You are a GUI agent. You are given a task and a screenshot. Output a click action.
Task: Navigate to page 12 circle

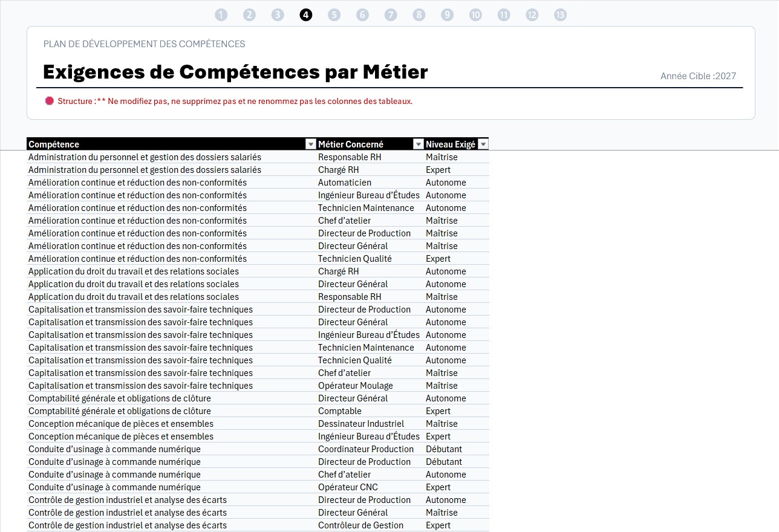[x=532, y=15]
